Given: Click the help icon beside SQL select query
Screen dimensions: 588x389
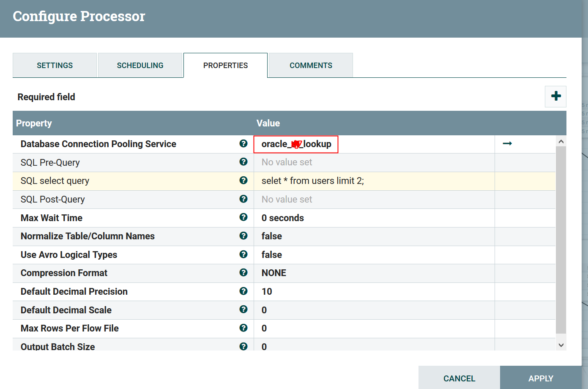Looking at the screenshot, I should (243, 181).
